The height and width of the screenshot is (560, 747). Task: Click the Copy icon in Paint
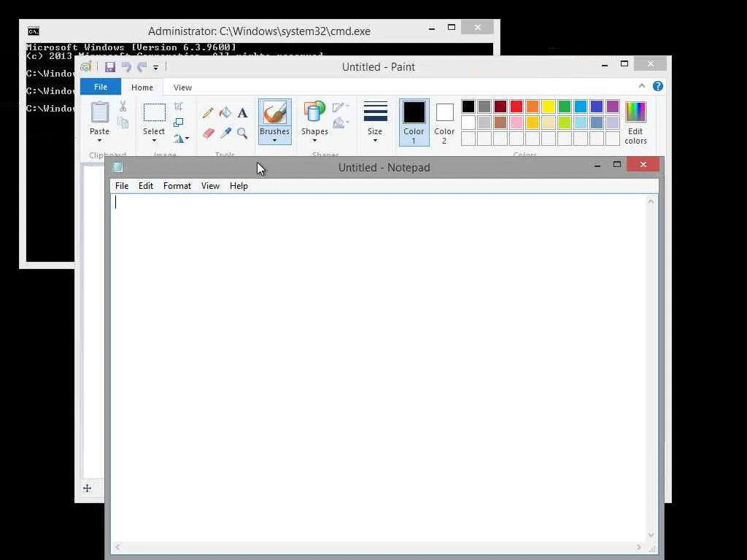click(123, 122)
